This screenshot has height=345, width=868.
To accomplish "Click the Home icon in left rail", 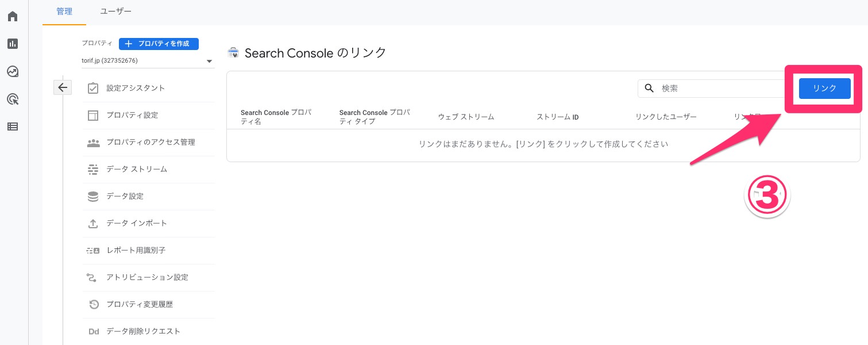I will (13, 16).
